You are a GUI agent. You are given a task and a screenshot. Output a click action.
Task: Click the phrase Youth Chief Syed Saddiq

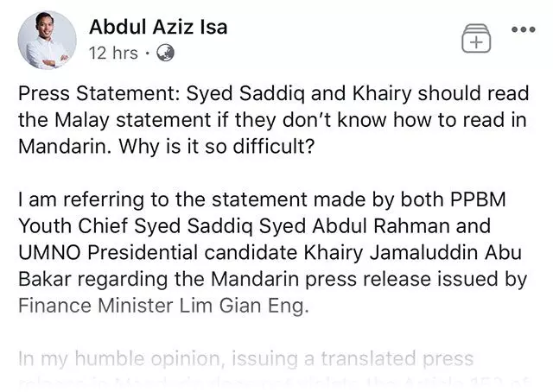[136, 226]
